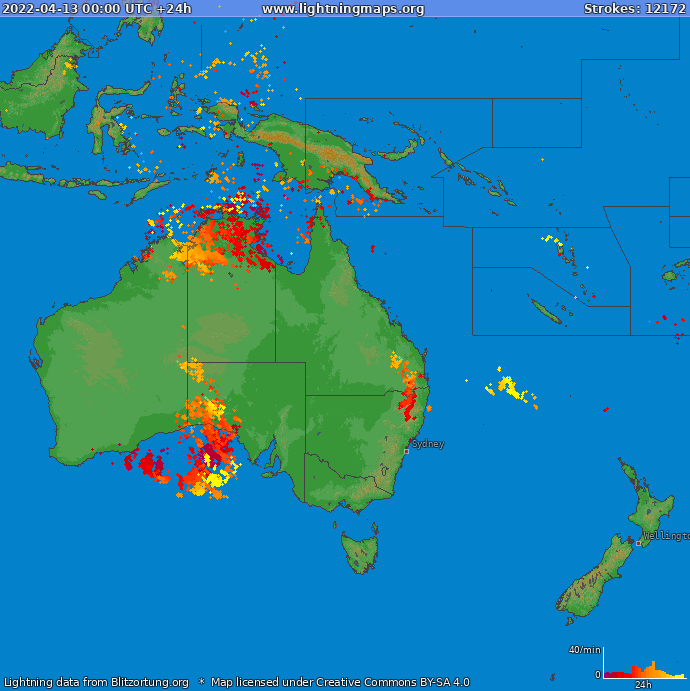Click the Wellington city marker square

[638, 543]
